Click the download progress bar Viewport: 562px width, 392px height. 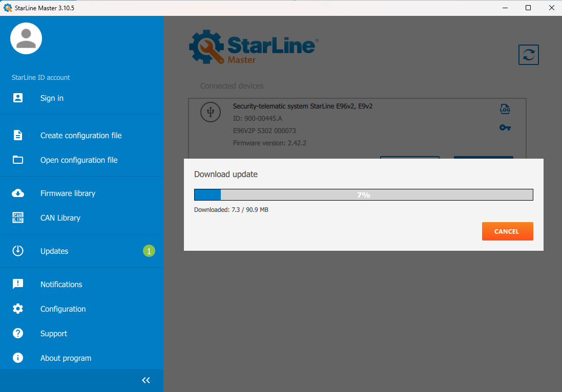click(x=363, y=195)
